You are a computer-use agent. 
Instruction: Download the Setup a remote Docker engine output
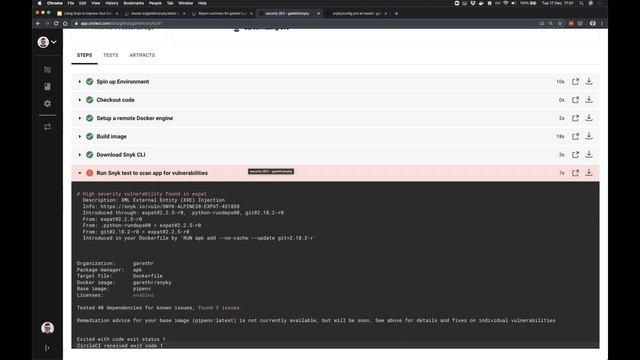pyautogui.click(x=589, y=118)
